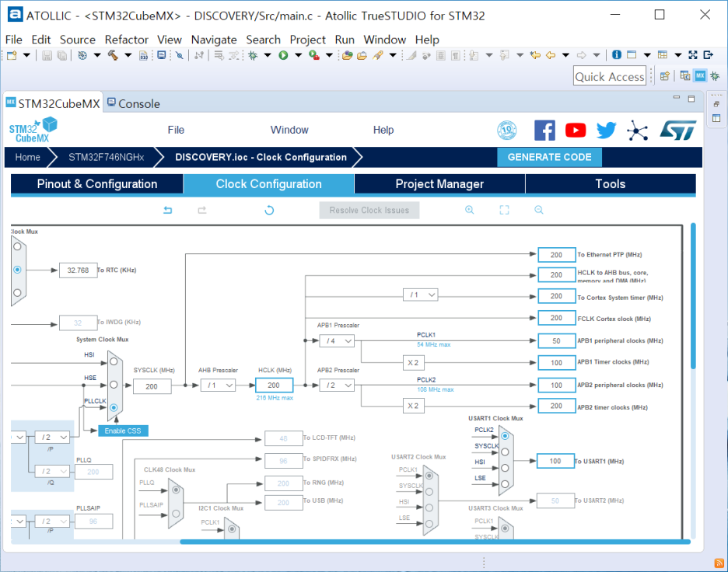
Task: Switch to Project Manager tab
Action: click(x=439, y=183)
